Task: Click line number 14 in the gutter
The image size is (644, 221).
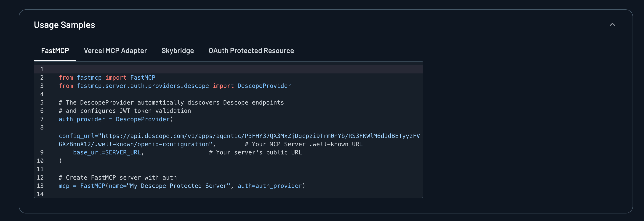Action: pyautogui.click(x=40, y=194)
